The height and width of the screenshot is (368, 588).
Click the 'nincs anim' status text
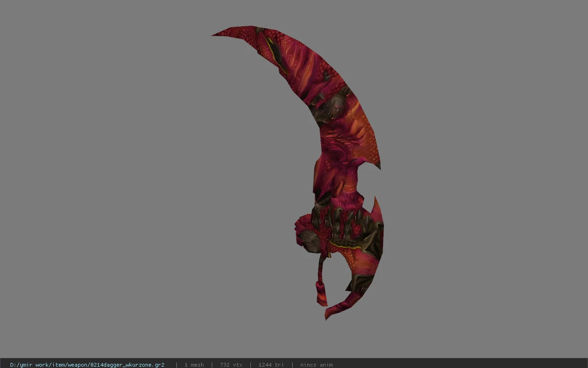coord(317,365)
